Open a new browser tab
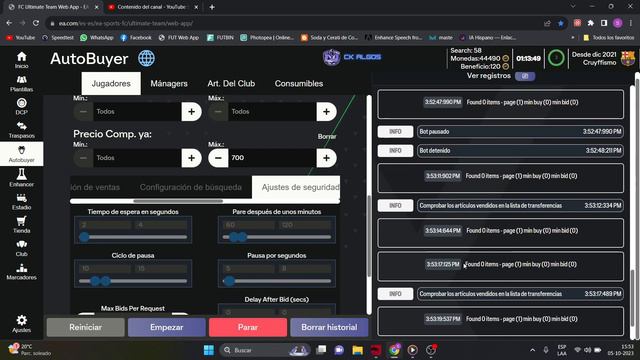The width and height of the screenshot is (640, 360). click(212, 7)
